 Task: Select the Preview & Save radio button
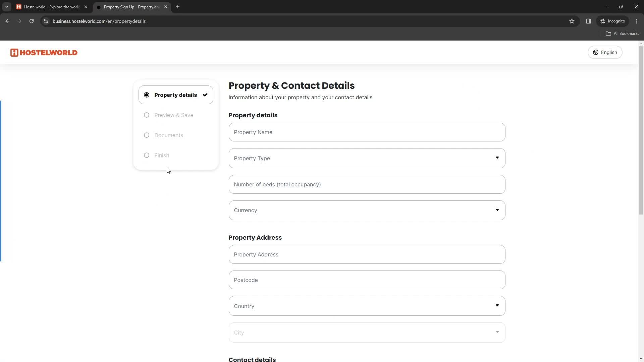click(x=147, y=115)
